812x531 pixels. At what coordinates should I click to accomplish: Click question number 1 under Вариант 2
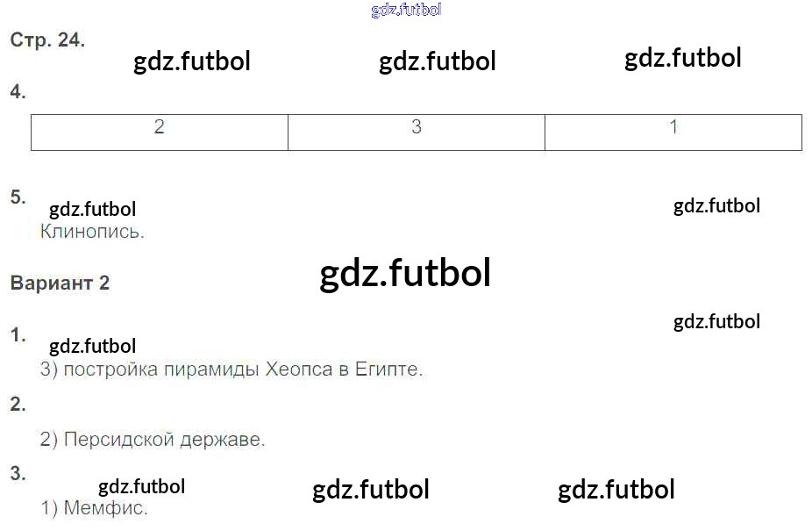pos(18,334)
